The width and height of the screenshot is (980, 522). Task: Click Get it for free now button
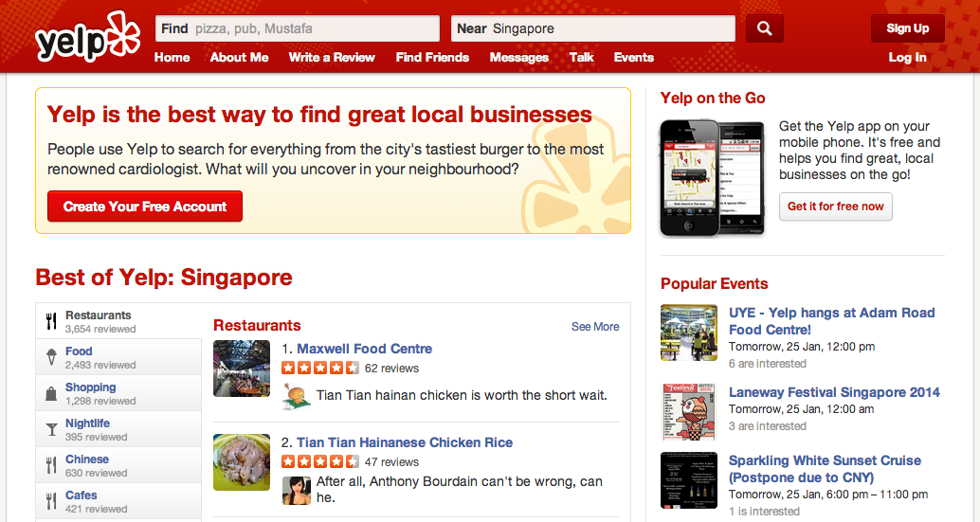click(x=836, y=207)
